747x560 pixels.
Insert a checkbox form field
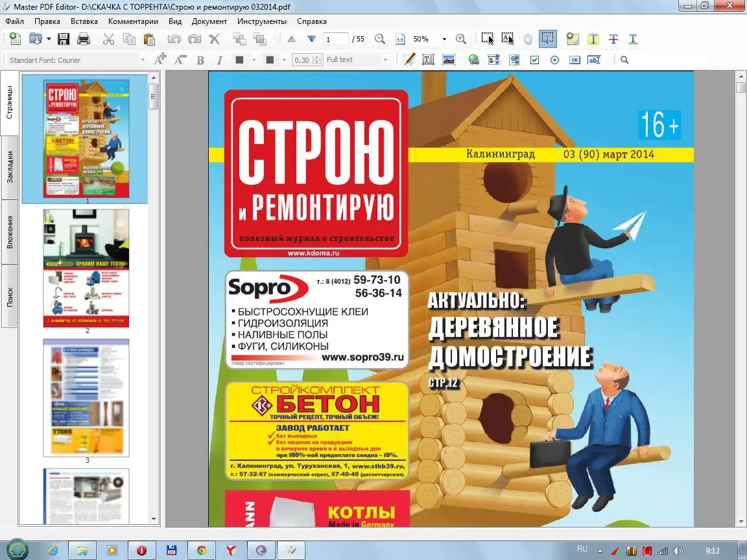point(534,60)
